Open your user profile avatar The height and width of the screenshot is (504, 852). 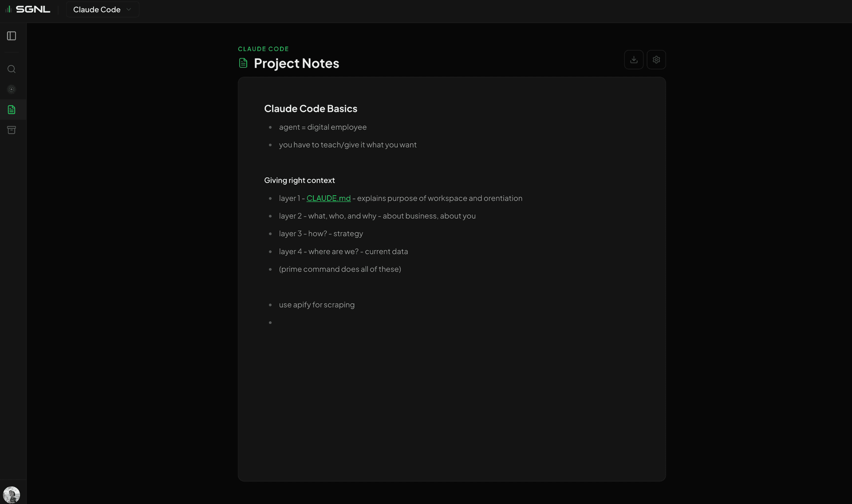[x=12, y=494]
